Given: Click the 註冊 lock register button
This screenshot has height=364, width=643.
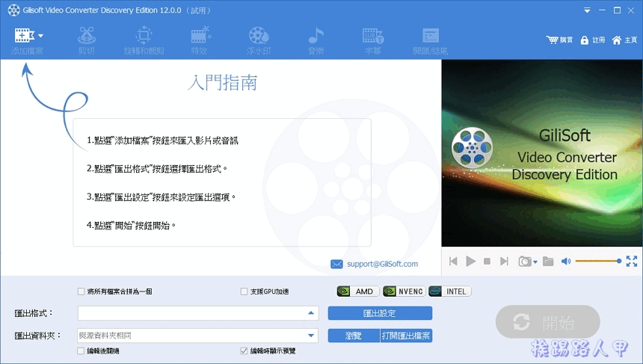Looking at the screenshot, I should 593,40.
